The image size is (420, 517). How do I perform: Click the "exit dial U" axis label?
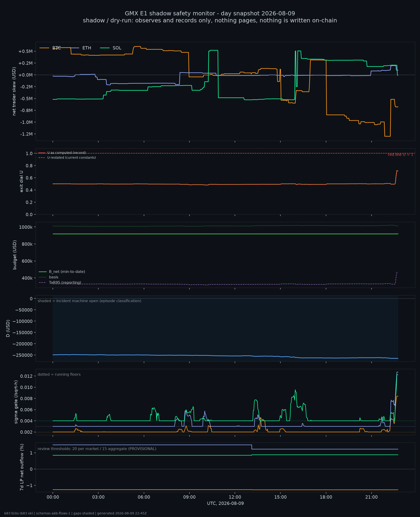21,181
